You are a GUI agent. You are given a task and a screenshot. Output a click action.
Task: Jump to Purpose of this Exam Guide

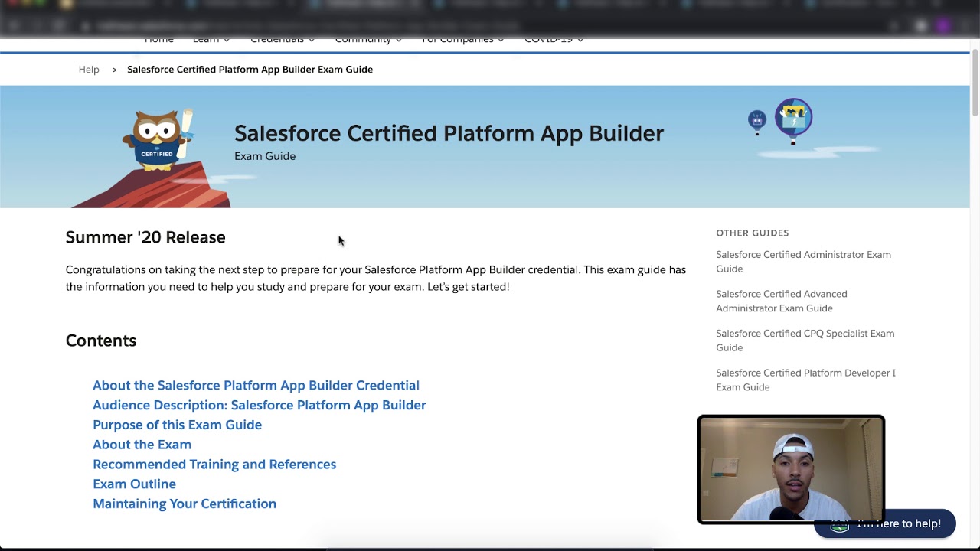pos(177,425)
